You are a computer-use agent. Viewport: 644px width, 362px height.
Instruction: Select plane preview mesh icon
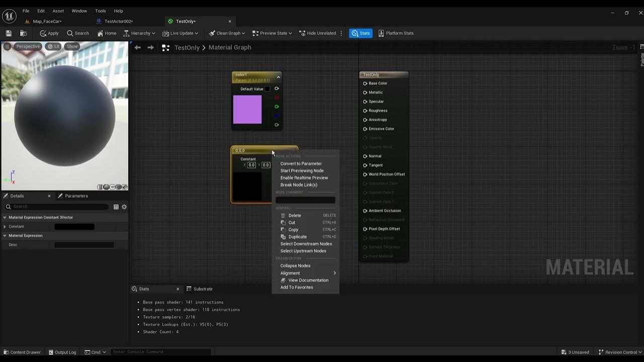point(112,187)
